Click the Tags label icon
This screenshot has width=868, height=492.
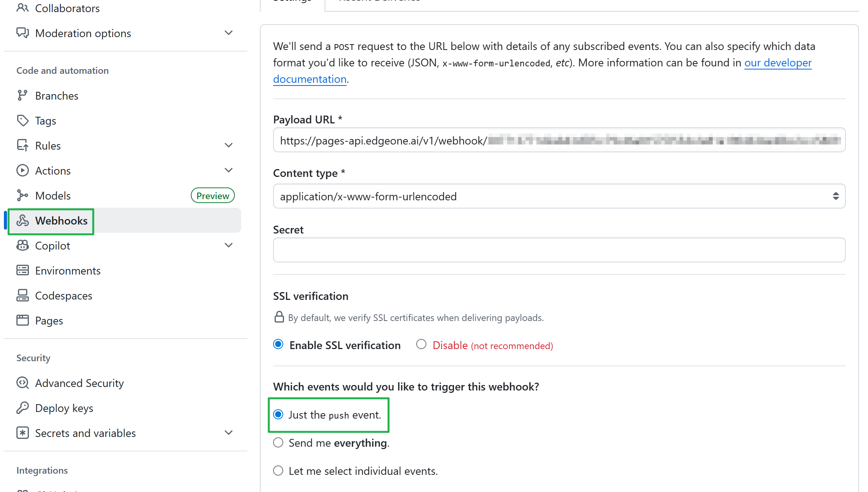coord(22,121)
